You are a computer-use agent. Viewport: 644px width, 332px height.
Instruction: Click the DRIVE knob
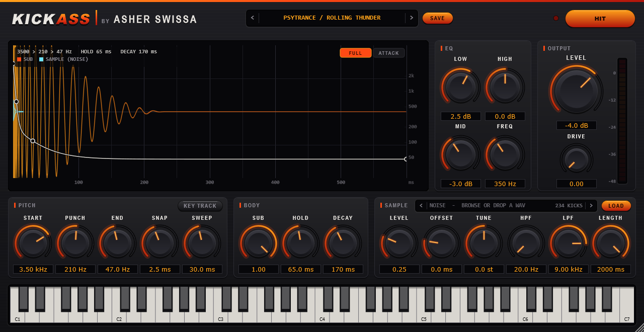tap(576, 159)
